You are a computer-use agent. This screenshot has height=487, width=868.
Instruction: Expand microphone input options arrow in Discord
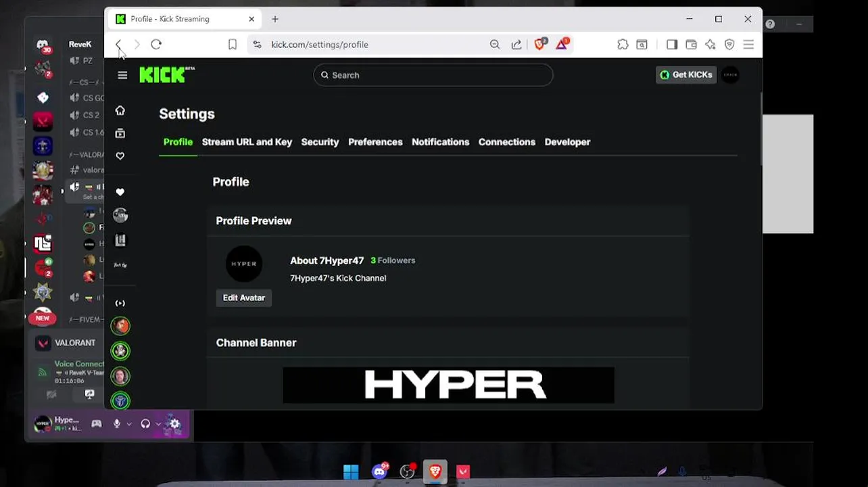click(x=128, y=424)
